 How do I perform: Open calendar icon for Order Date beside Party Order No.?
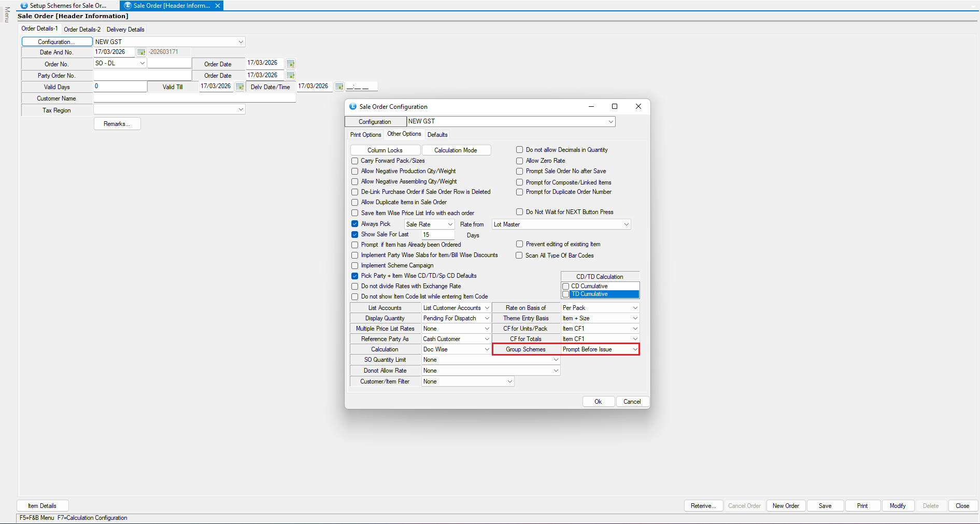(290, 76)
